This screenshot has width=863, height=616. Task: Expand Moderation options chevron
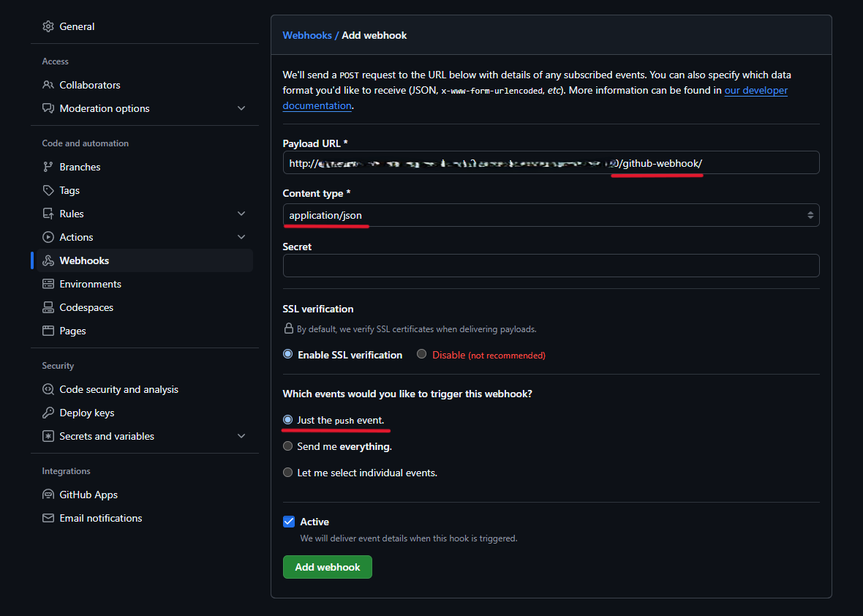(x=241, y=108)
